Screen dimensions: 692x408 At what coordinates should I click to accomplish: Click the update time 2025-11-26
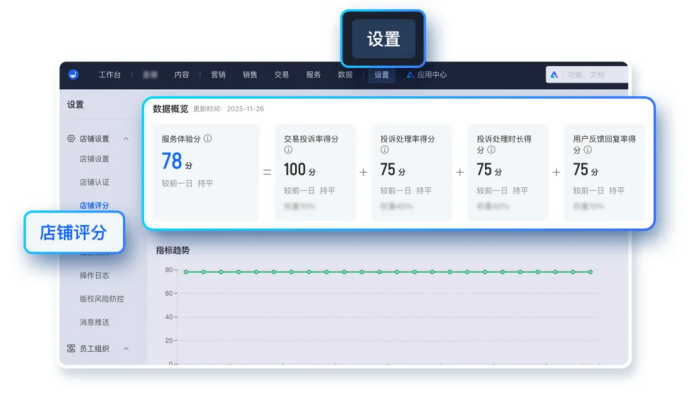pyautogui.click(x=245, y=109)
